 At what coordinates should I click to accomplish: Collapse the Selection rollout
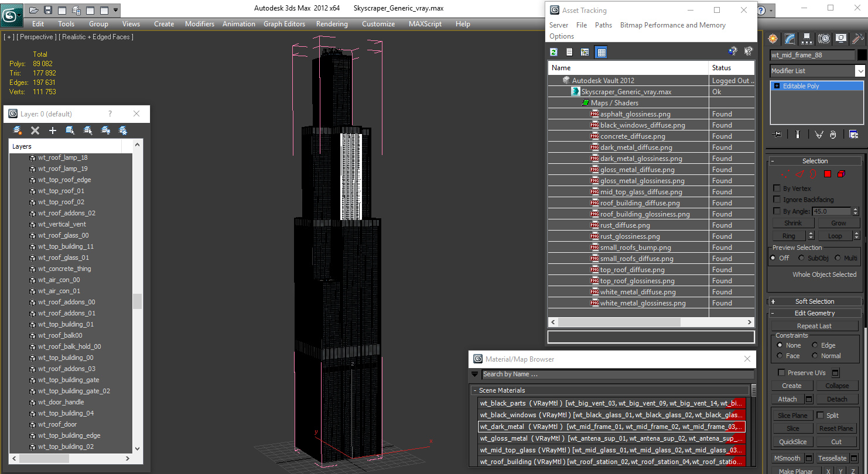pyautogui.click(x=815, y=161)
